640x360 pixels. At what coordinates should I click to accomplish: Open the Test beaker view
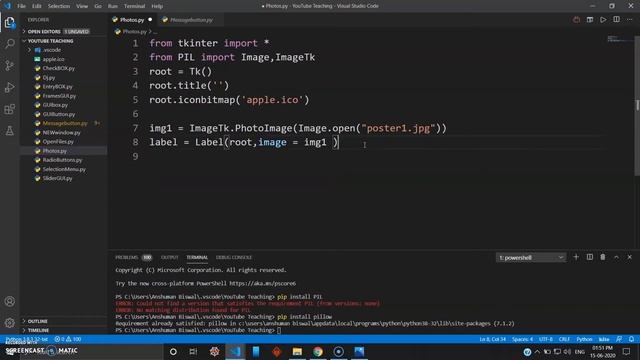9,131
